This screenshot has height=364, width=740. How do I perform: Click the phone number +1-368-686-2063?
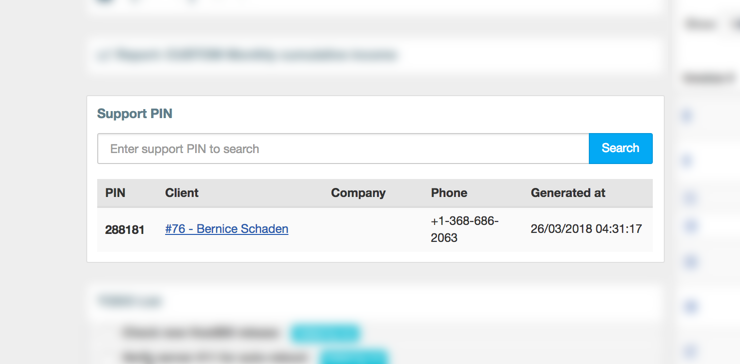pyautogui.click(x=464, y=229)
